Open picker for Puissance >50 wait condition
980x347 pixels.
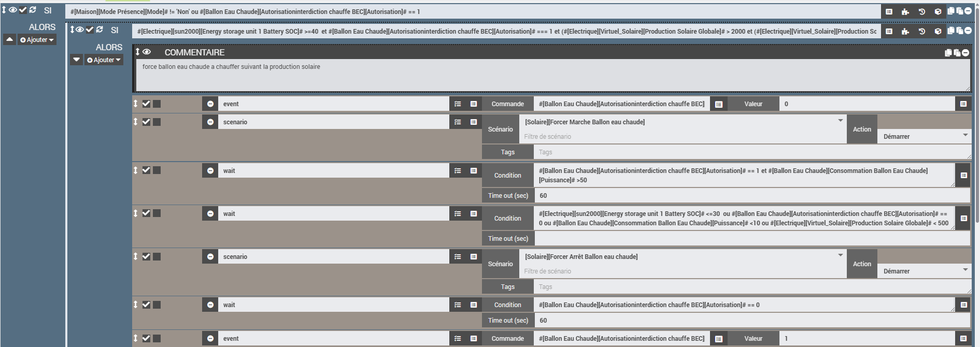click(x=963, y=175)
